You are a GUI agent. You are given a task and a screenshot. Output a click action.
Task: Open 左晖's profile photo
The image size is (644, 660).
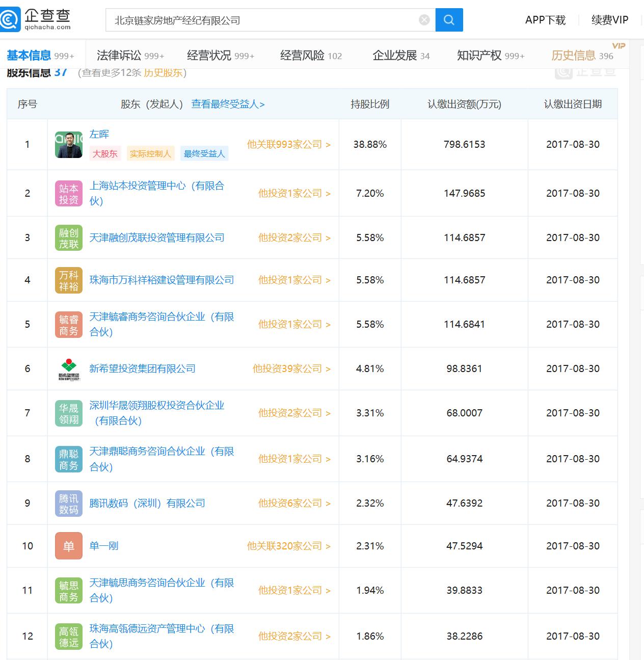pos(69,144)
